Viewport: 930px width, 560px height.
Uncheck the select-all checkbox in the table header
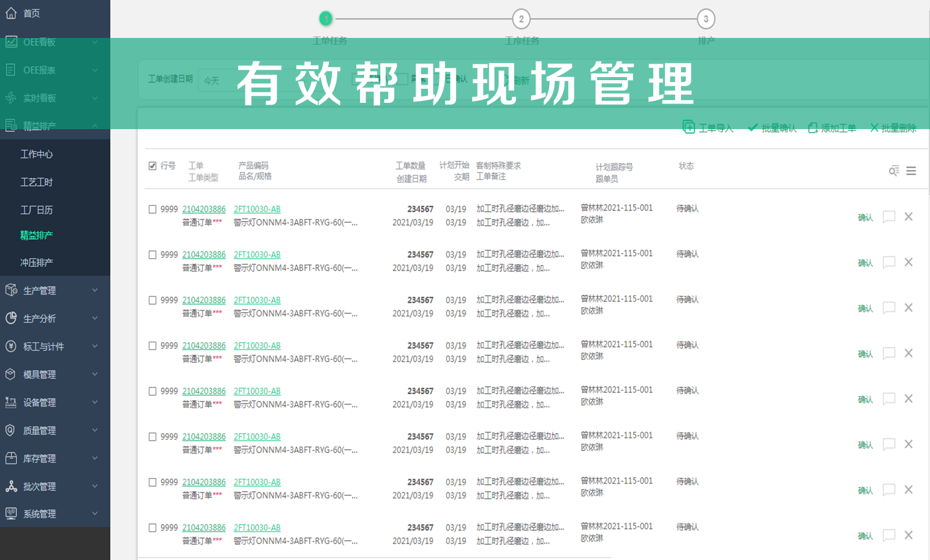pyautogui.click(x=152, y=165)
